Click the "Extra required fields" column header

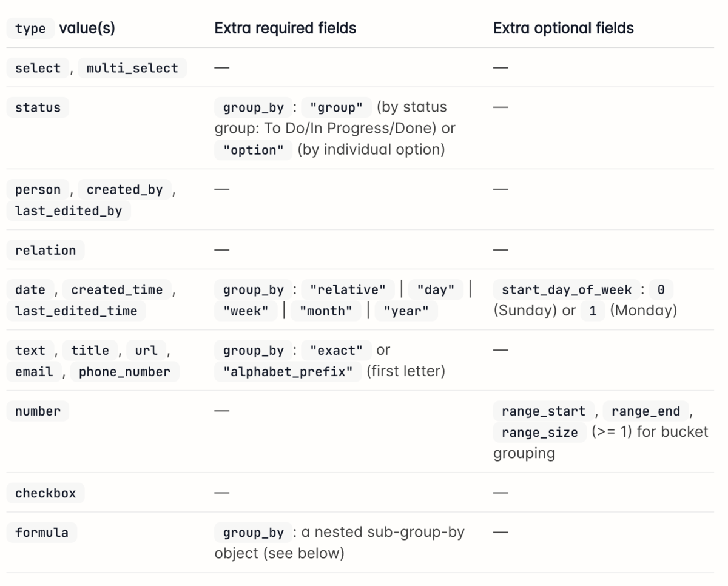click(x=285, y=28)
